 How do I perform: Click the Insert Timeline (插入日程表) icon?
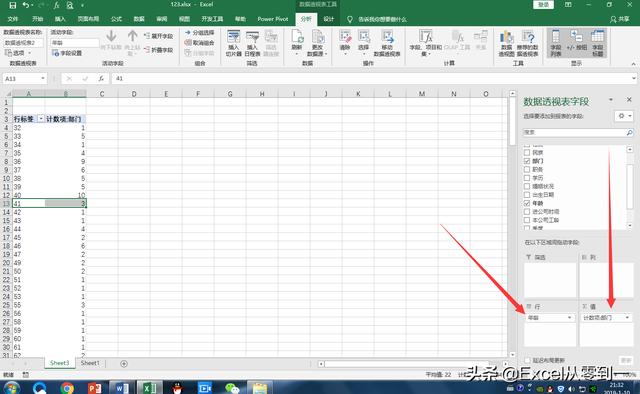[252, 43]
